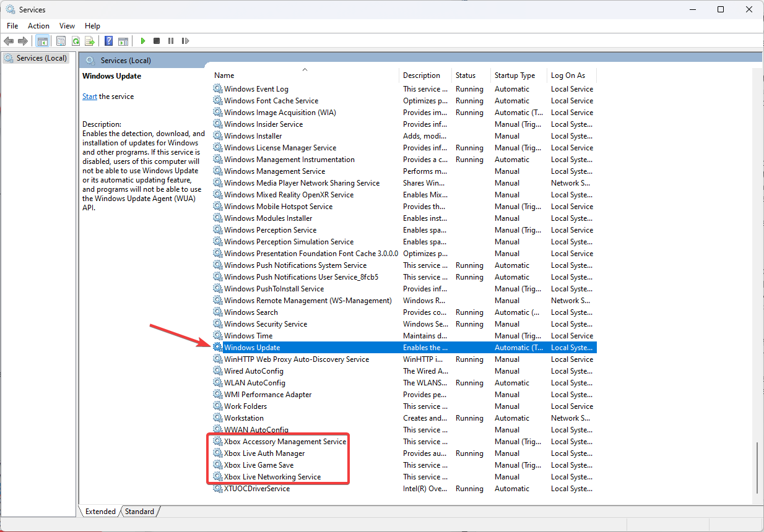The height and width of the screenshot is (532, 764).
Task: Switch to the Standard tab
Action: [x=139, y=512]
